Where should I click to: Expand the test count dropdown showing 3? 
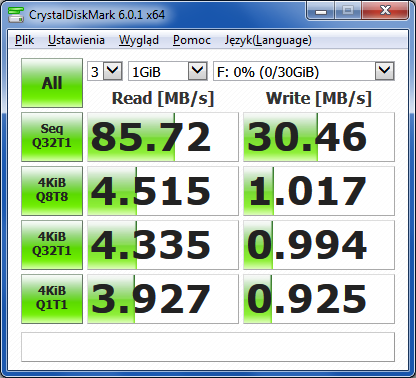(105, 71)
